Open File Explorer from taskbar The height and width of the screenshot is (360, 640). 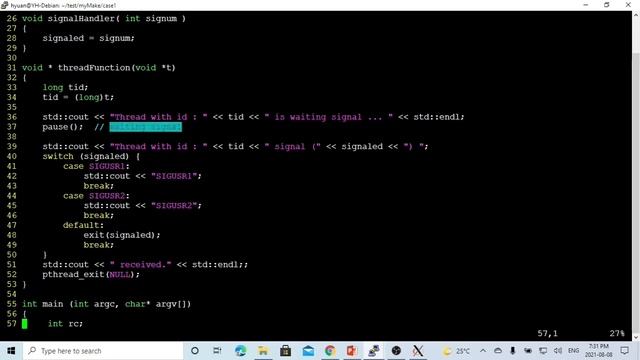[x=263, y=351]
